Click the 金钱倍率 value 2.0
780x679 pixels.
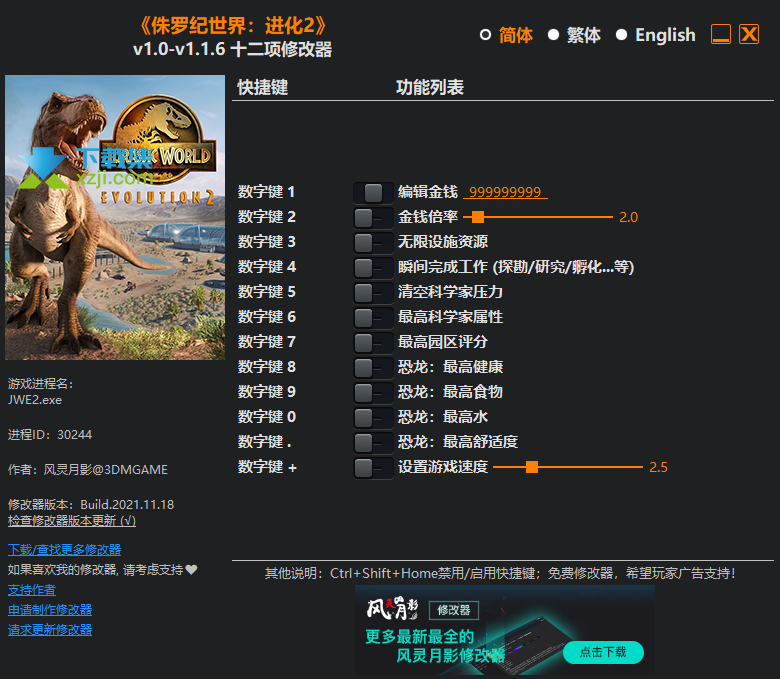pos(628,217)
